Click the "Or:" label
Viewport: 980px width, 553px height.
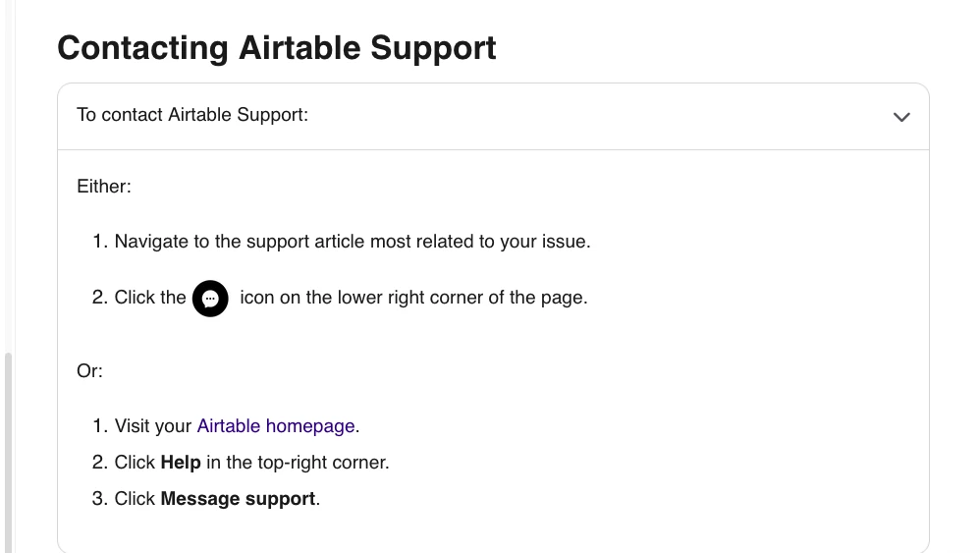tap(89, 370)
